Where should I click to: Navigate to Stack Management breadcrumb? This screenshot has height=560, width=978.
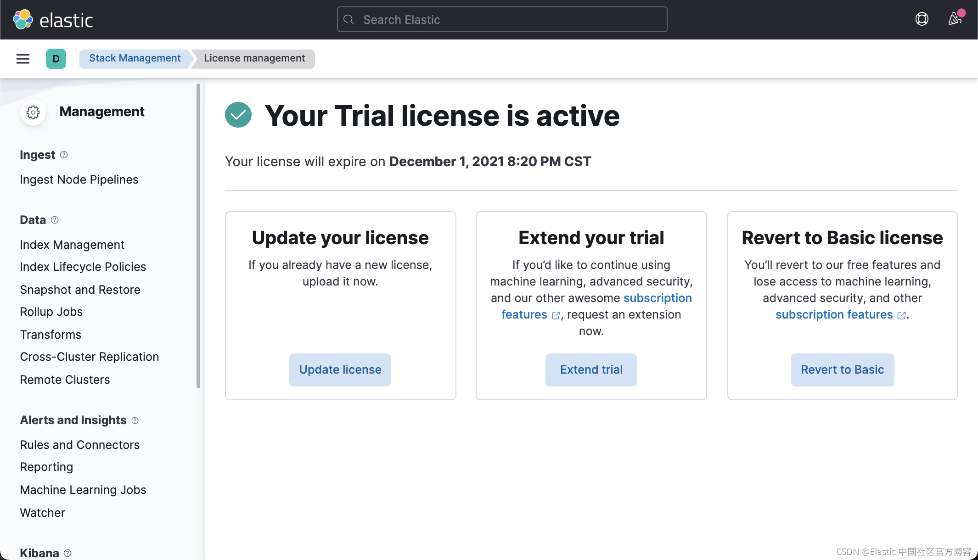(x=135, y=58)
